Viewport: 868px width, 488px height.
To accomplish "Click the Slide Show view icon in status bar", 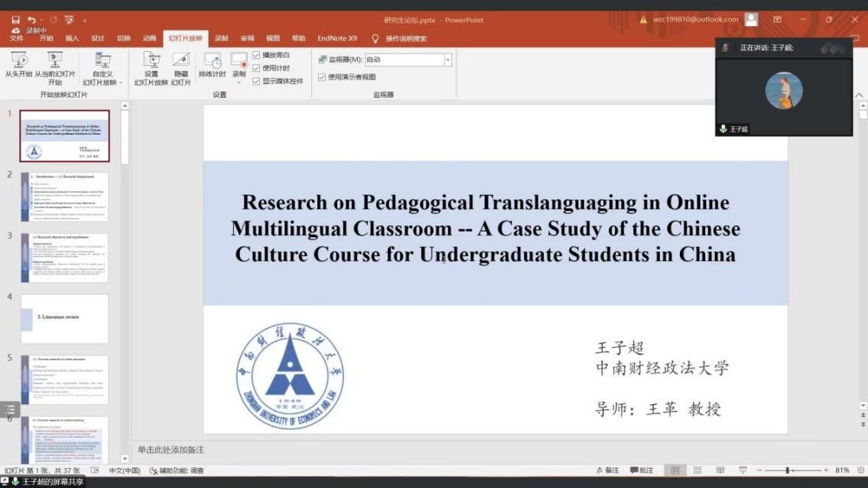I will 743,470.
